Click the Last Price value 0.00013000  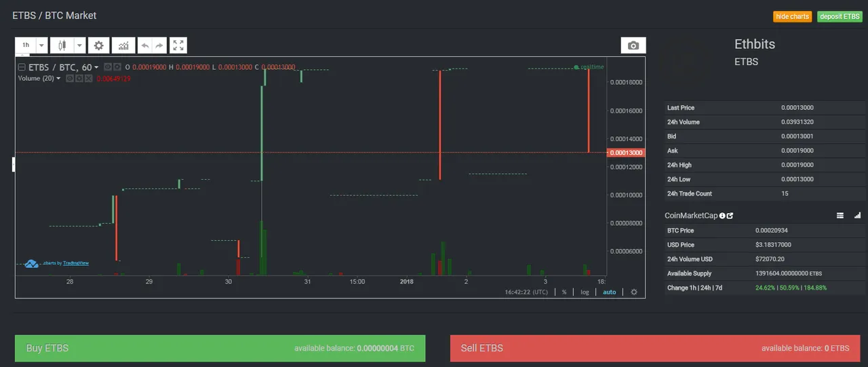[798, 108]
